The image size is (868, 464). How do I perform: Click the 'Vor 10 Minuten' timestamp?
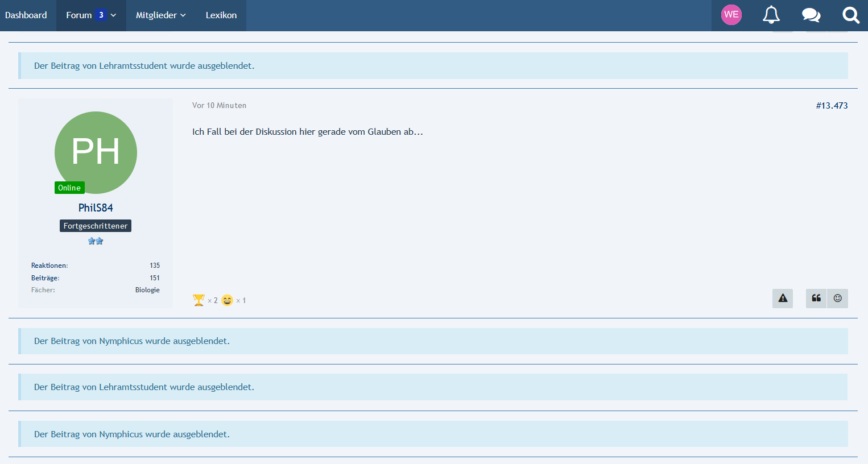pyautogui.click(x=219, y=106)
